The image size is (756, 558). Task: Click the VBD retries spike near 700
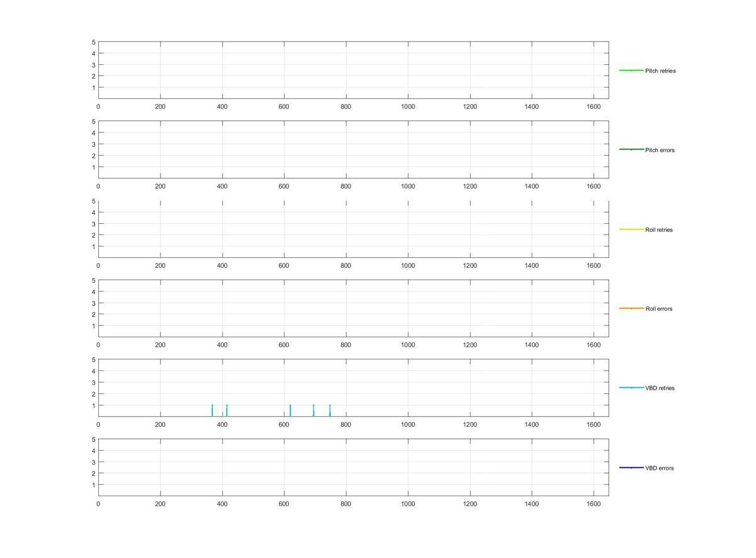313,410
